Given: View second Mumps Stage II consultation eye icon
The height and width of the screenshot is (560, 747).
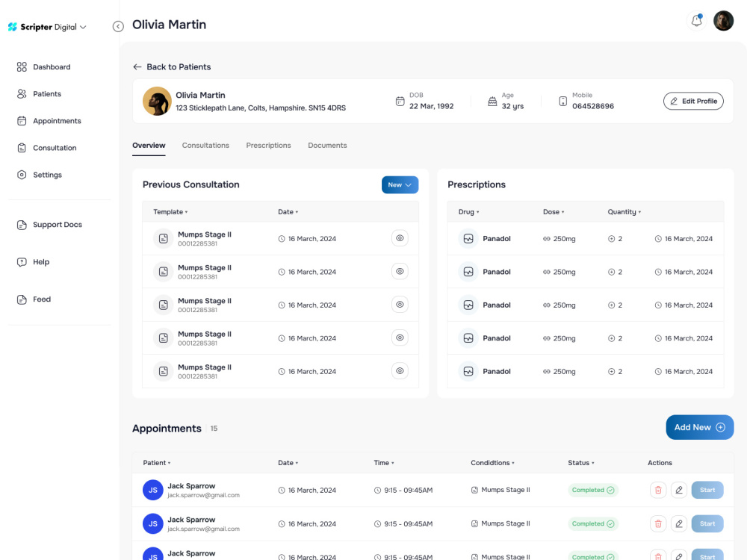Looking at the screenshot, I should [400, 272].
